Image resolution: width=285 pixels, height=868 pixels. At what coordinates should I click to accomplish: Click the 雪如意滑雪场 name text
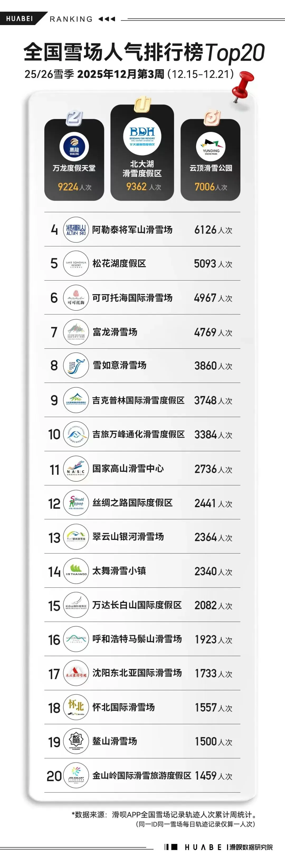119,366
